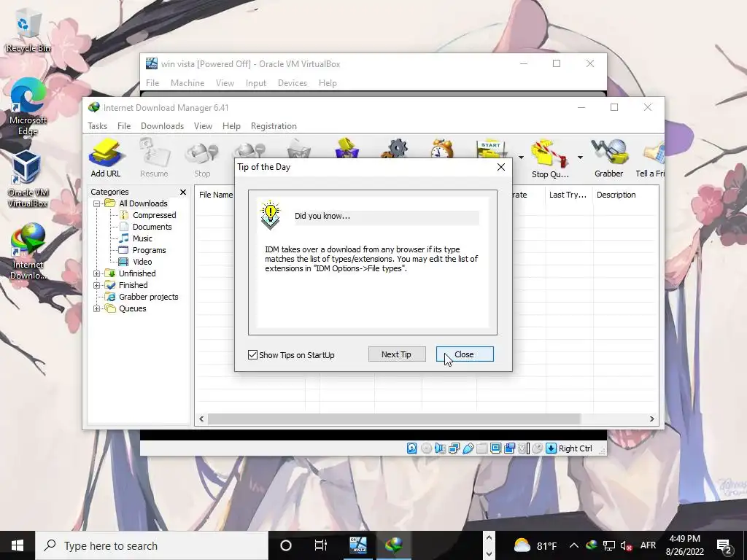Screen dimensions: 747x560
Task: Open the Downloads menu in IDM
Action: coord(162,126)
